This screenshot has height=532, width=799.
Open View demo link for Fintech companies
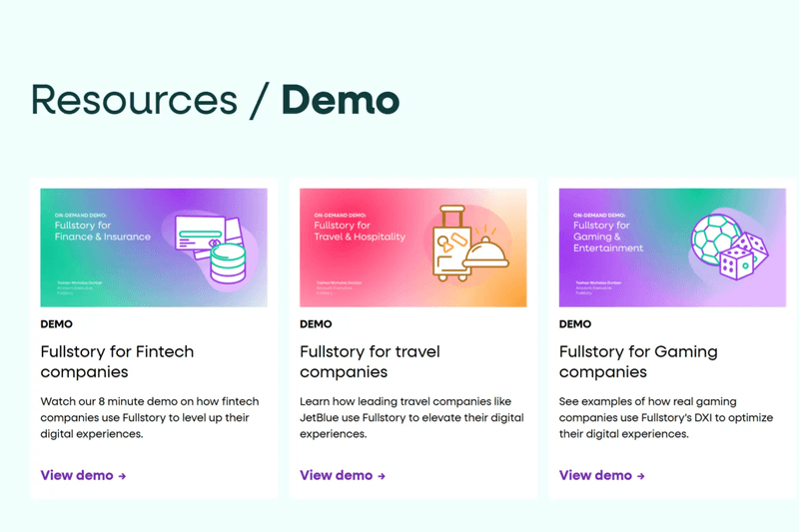(x=83, y=475)
